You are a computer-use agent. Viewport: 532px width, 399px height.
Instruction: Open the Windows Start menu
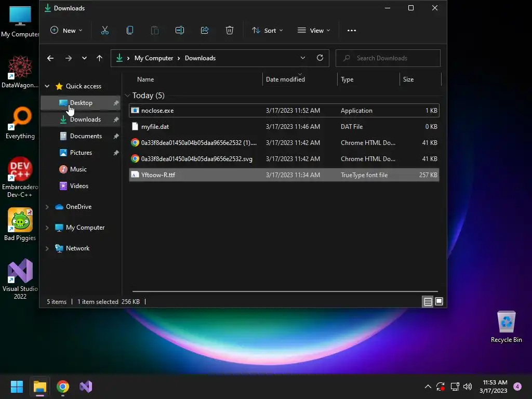(17, 387)
